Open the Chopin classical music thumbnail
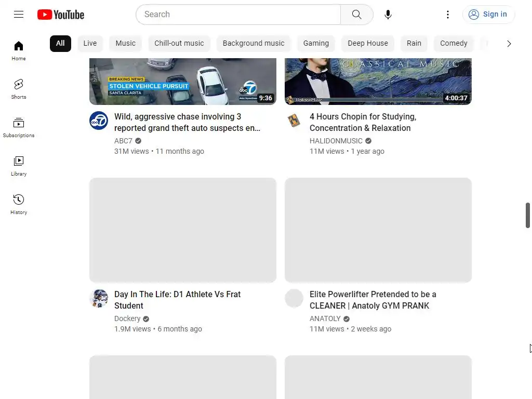 [378, 82]
